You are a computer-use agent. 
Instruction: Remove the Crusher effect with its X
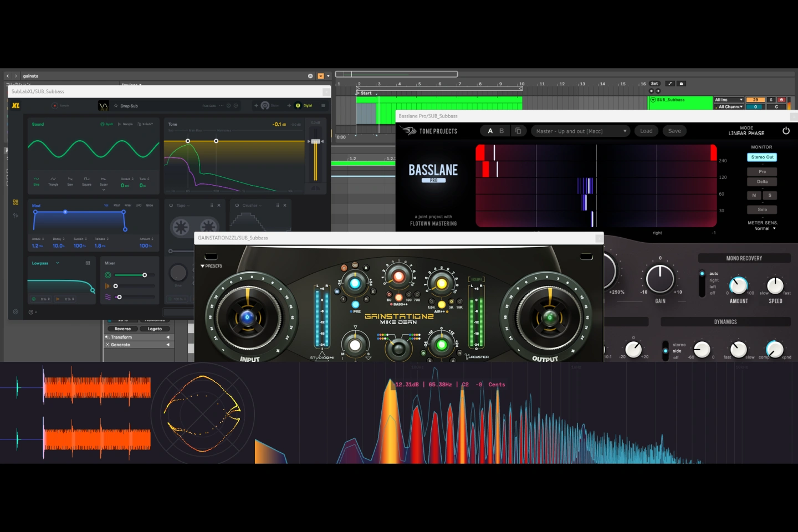click(x=285, y=206)
